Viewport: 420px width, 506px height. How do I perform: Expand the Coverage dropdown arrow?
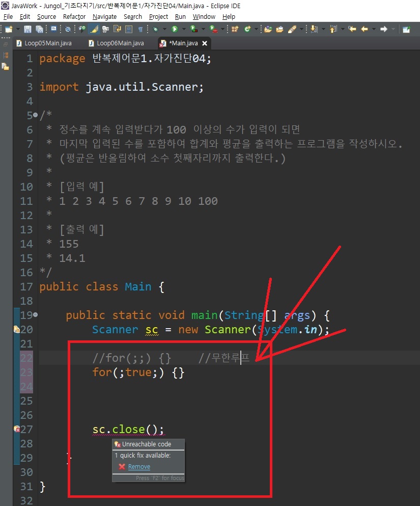tap(203, 30)
